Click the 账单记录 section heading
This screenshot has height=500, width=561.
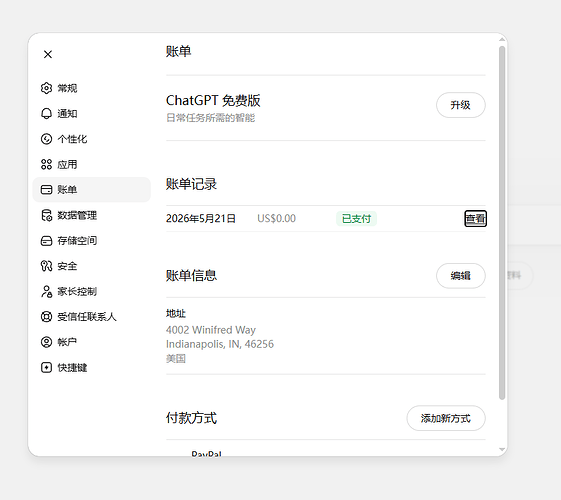pyautogui.click(x=191, y=184)
